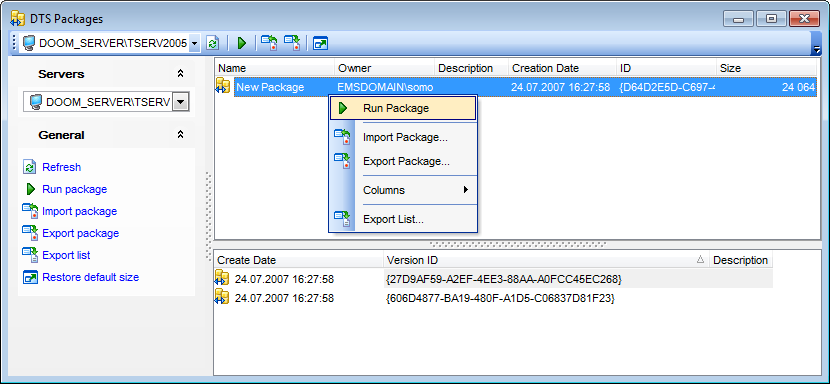Sort by Version ID column header
Viewport: 830px width, 384px height.
[x=546, y=260]
